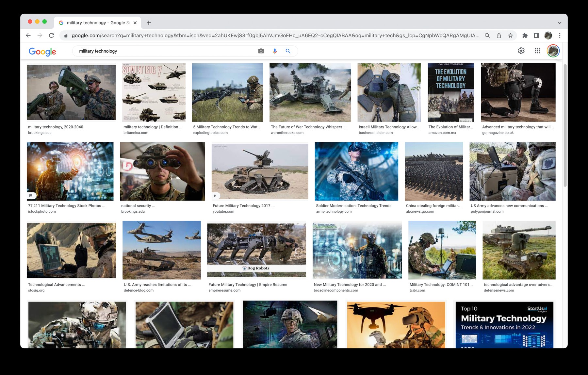The width and height of the screenshot is (588, 375).
Task: Select the military technology browser tab
Action: coord(97,23)
